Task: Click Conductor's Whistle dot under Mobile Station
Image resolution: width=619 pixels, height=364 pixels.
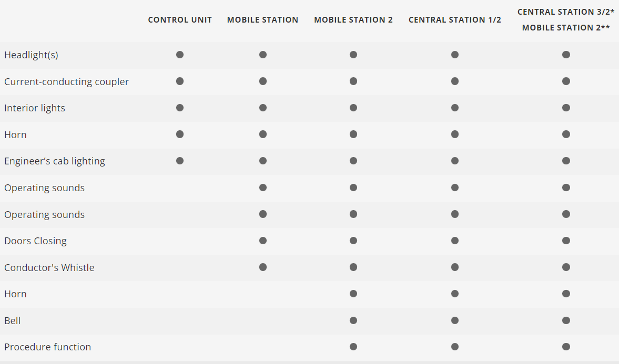Action: [x=263, y=267]
